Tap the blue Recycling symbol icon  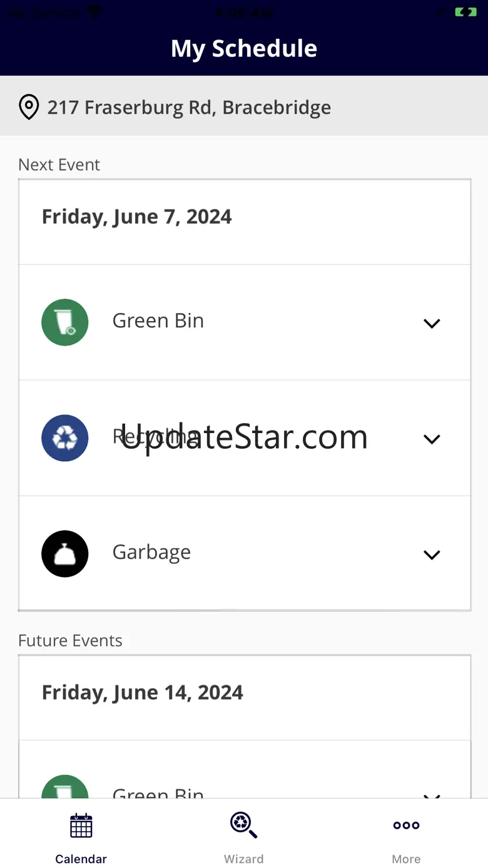pos(65,438)
